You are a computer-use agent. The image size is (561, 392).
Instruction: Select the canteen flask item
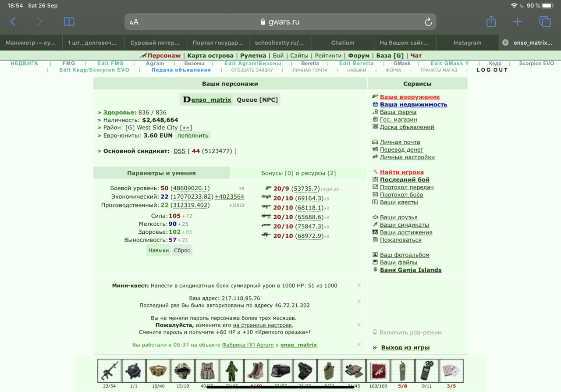coord(329,371)
